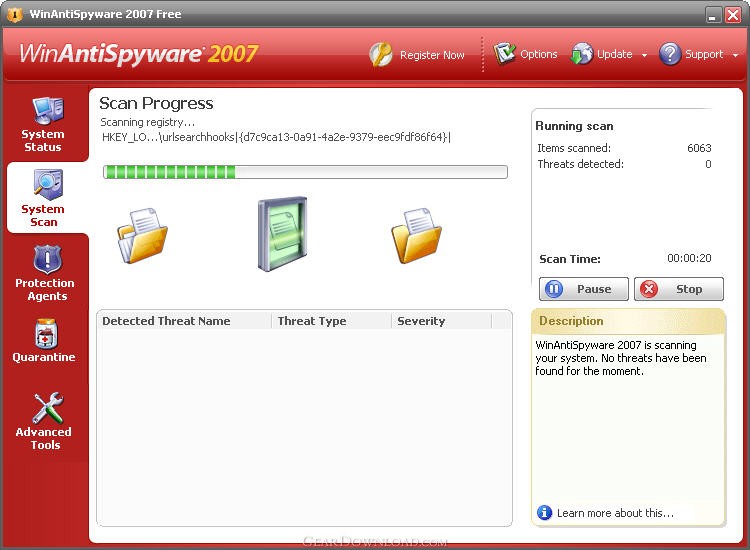Minimize the WinAntiSpyware window
Screen dimensions: 750x550
713,14
